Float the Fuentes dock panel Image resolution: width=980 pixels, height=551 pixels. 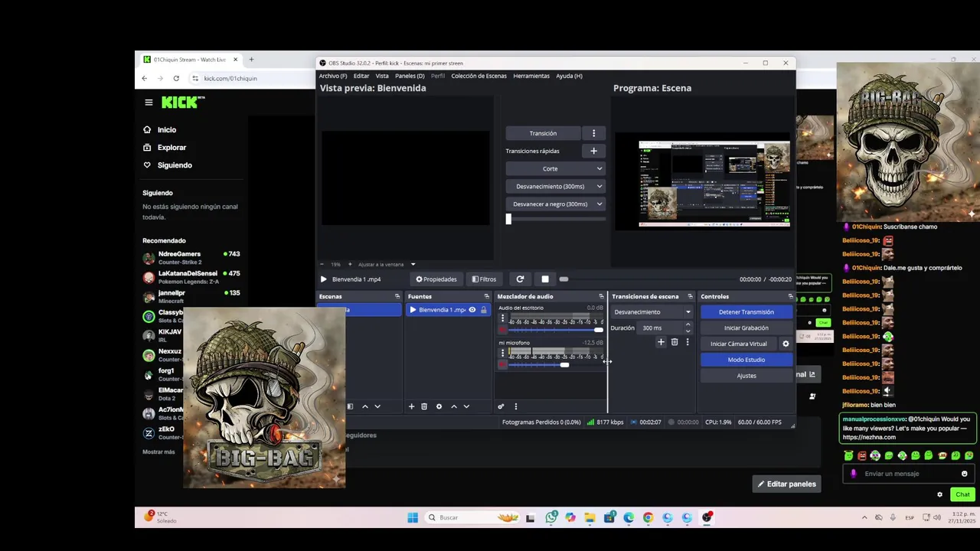(x=486, y=296)
